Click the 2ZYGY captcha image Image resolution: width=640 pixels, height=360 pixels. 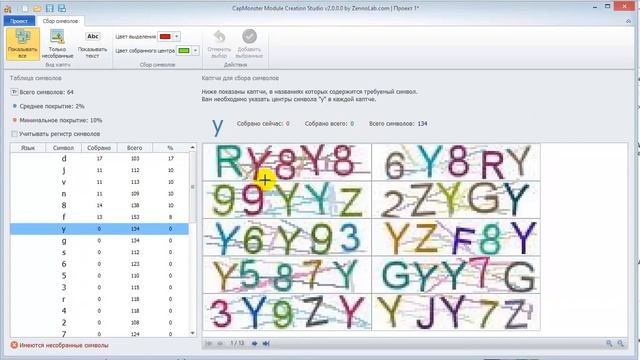[456, 200]
